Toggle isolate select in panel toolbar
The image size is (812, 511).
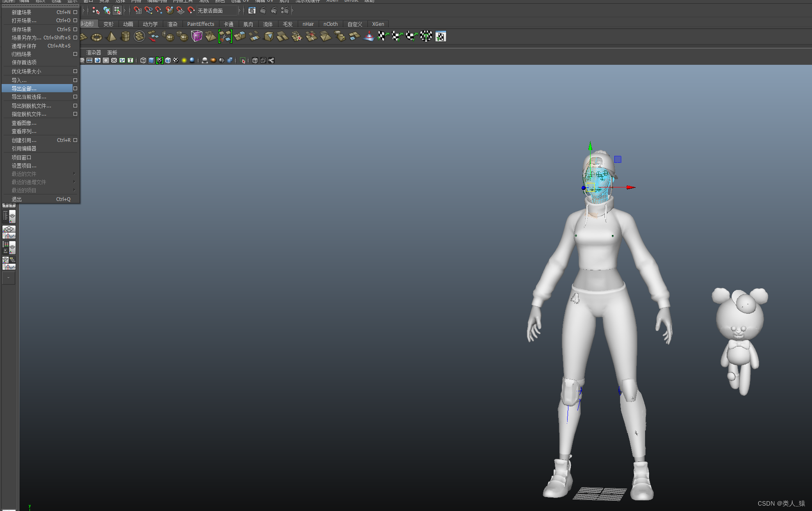coord(242,60)
